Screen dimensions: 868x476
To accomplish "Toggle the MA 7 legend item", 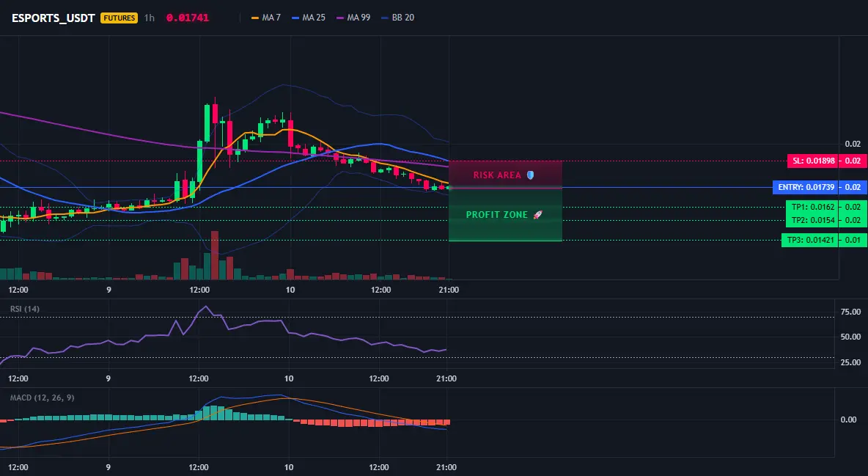I will 266,18.
